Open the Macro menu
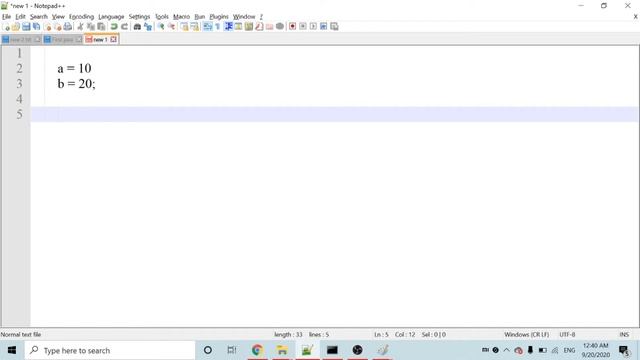Image resolution: width=640 pixels, height=360 pixels. [x=181, y=17]
